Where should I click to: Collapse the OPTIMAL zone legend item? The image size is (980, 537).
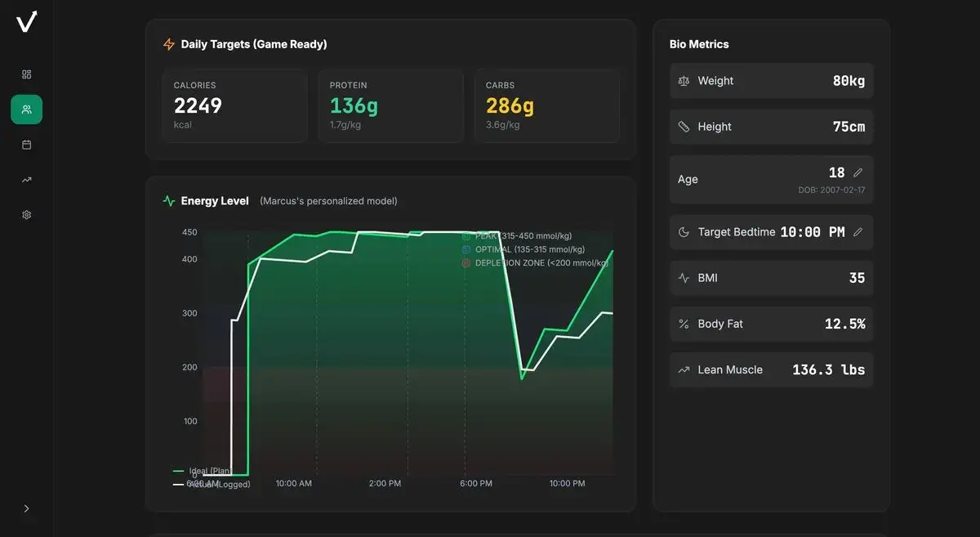click(465, 249)
